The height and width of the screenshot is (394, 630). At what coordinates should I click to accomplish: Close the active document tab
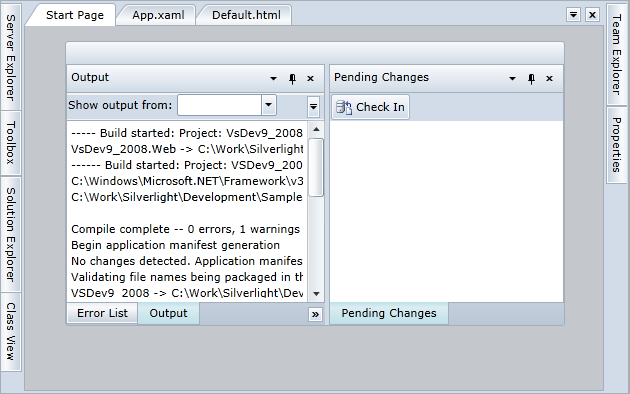592,15
